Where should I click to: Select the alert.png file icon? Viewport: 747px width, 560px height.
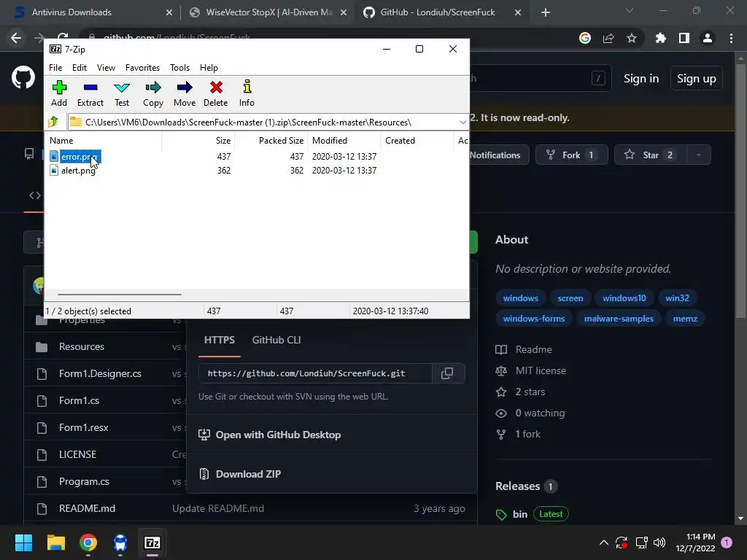54,170
